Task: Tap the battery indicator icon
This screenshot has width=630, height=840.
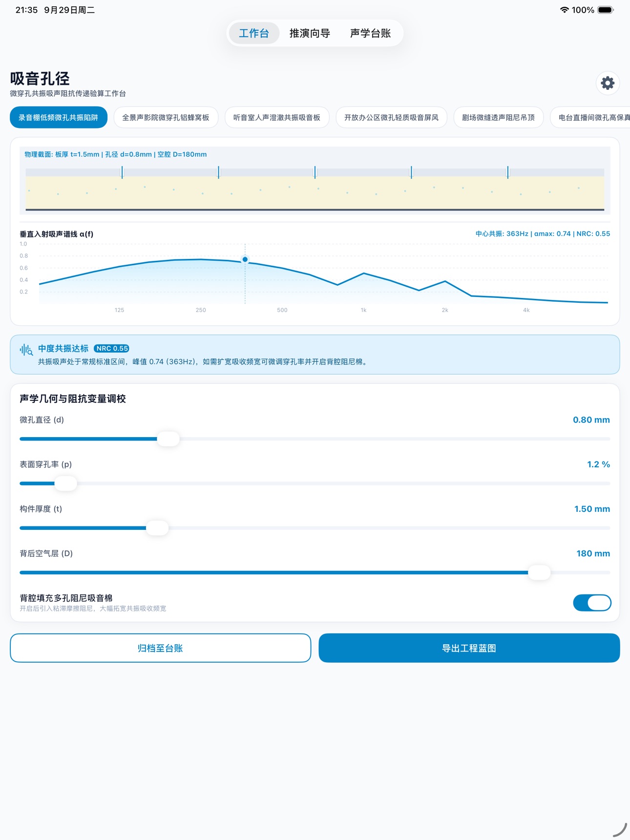Action: click(606, 10)
